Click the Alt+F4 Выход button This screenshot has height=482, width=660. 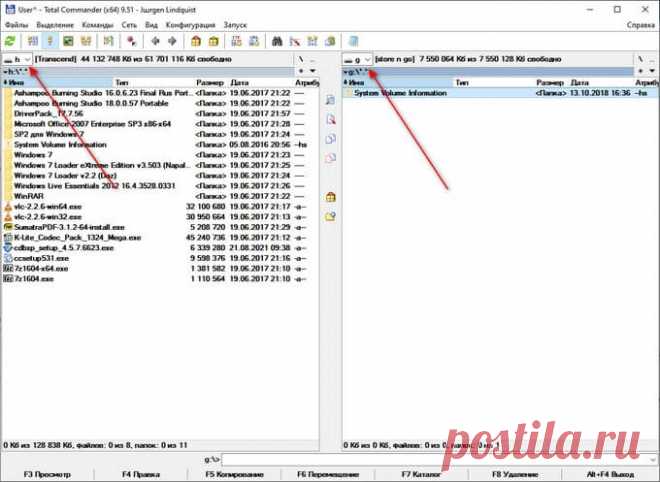[610, 474]
